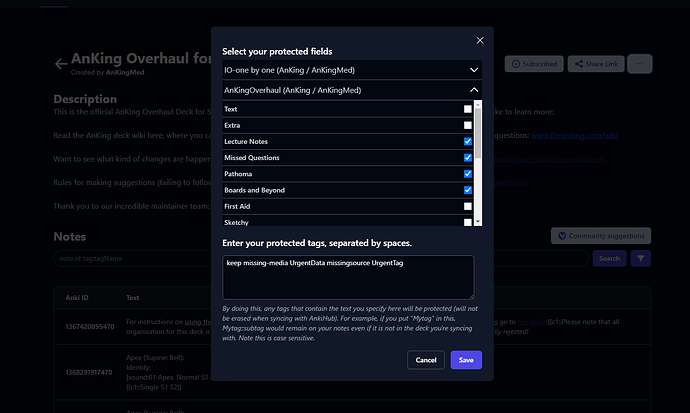Click note ID 1367420895470
The height and width of the screenshot is (413, 690).
[x=90, y=326]
